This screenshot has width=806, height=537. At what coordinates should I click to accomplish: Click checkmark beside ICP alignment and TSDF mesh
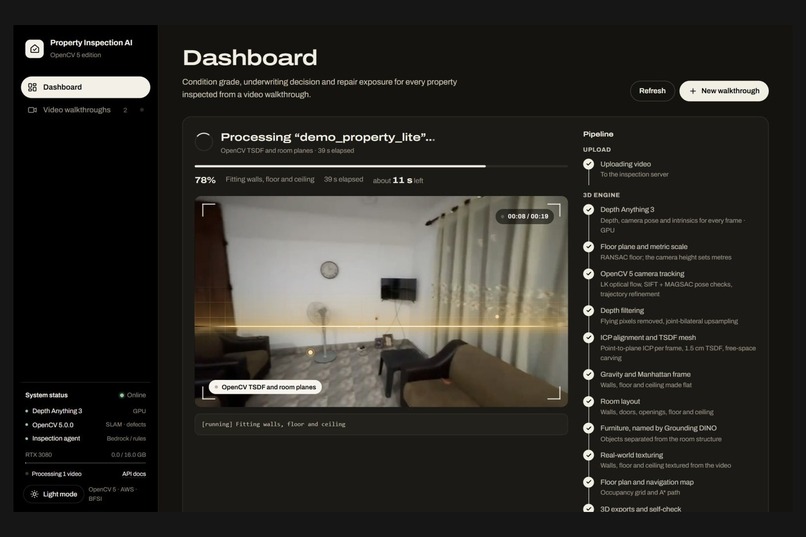(x=589, y=338)
